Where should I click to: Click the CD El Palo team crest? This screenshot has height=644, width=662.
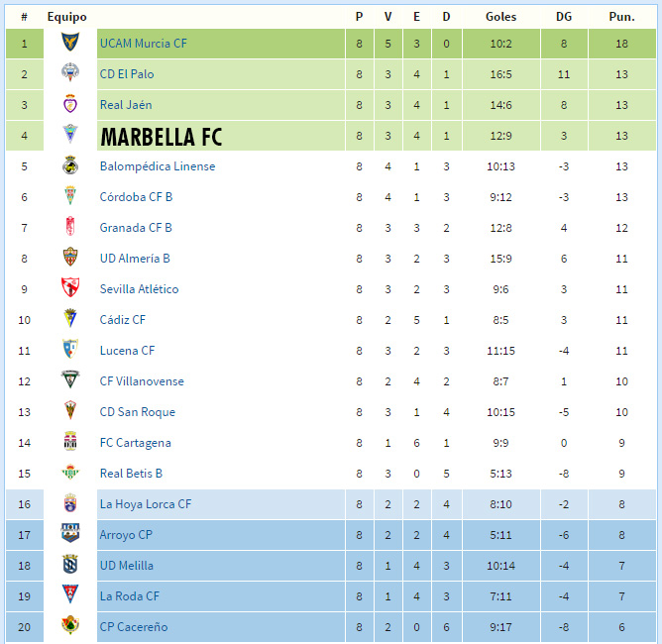70,72
